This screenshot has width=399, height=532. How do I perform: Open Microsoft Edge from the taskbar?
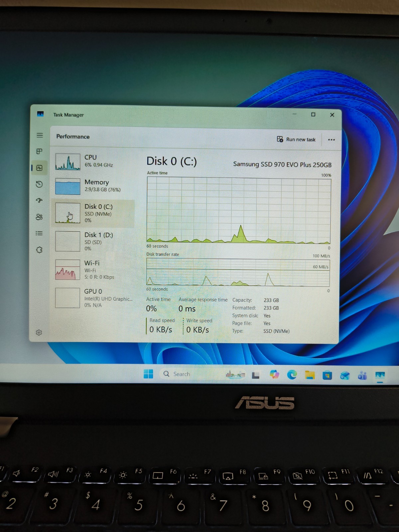292,375
